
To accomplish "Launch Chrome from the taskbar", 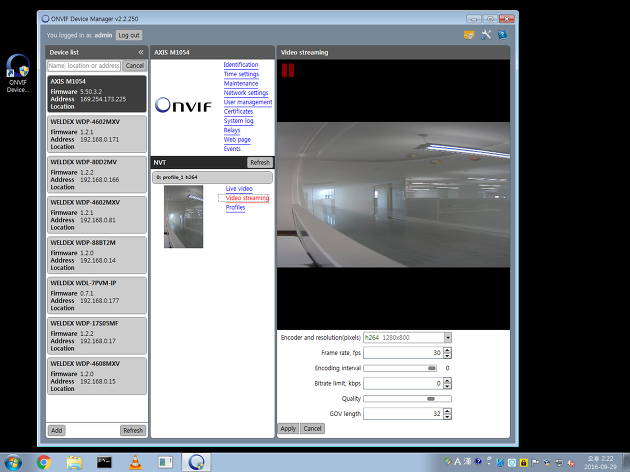I will pos(43,462).
